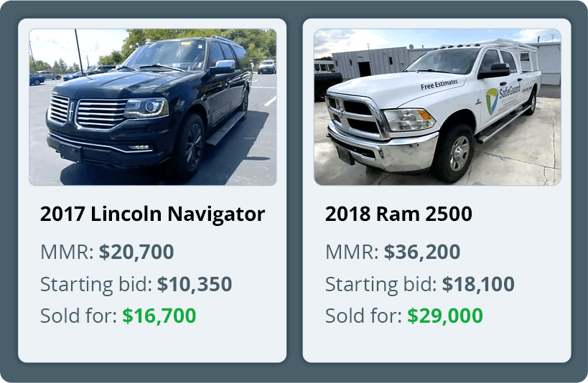
Task: Click the Ram starting bid $18,100
Action: 478,284
